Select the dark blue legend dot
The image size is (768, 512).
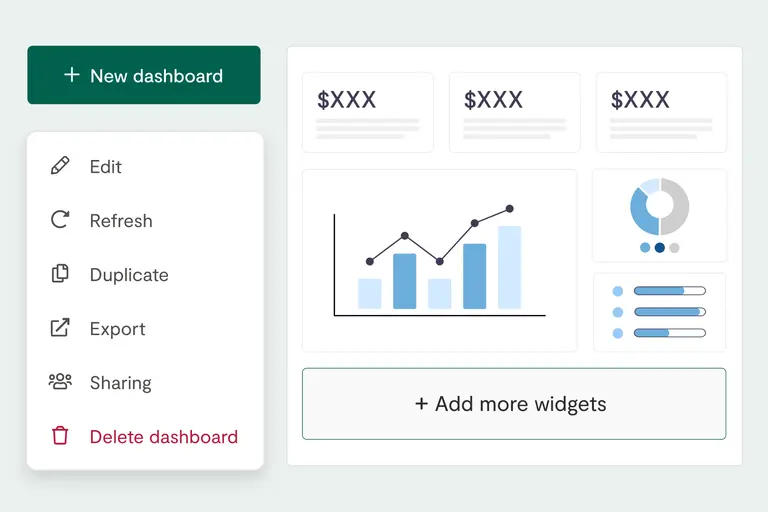point(659,248)
